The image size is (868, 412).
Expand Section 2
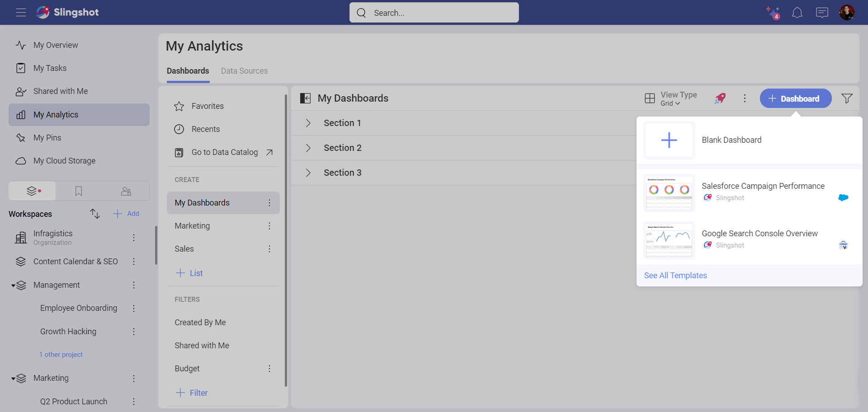(x=308, y=148)
